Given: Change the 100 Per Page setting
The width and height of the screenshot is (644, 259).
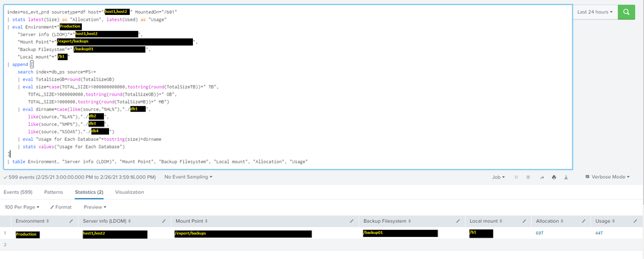Looking at the screenshot, I should click(x=22, y=207).
